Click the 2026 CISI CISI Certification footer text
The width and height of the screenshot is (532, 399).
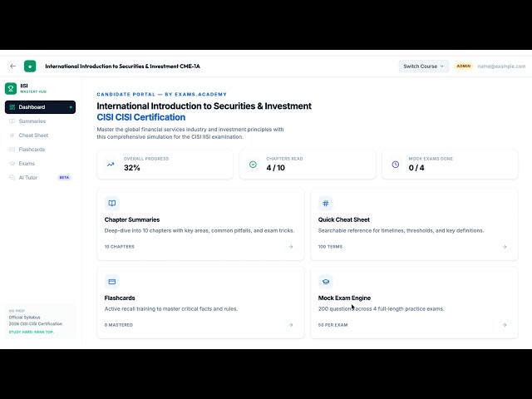[x=36, y=323]
